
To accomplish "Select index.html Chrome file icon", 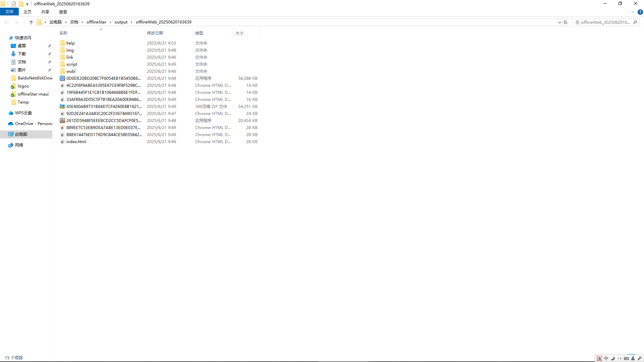I will [x=62, y=142].
